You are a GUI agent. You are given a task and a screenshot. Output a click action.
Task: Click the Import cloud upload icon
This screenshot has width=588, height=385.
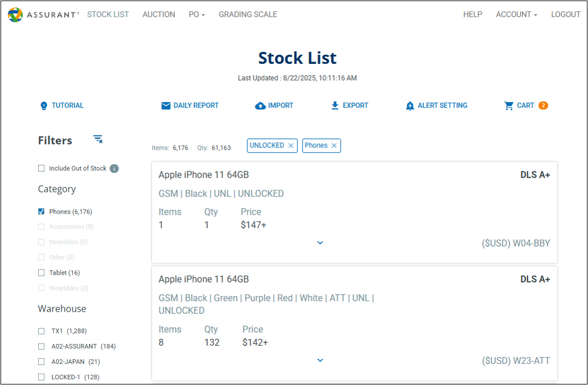pyautogui.click(x=260, y=106)
